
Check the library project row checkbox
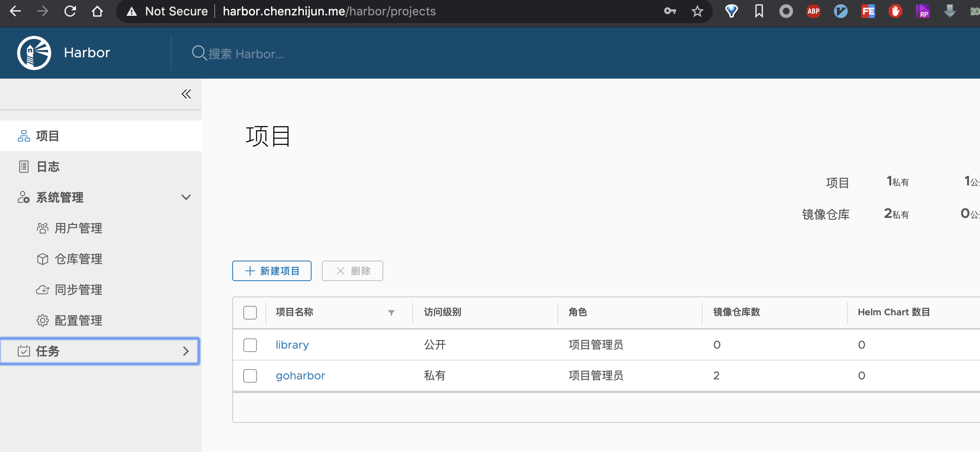[250, 345]
